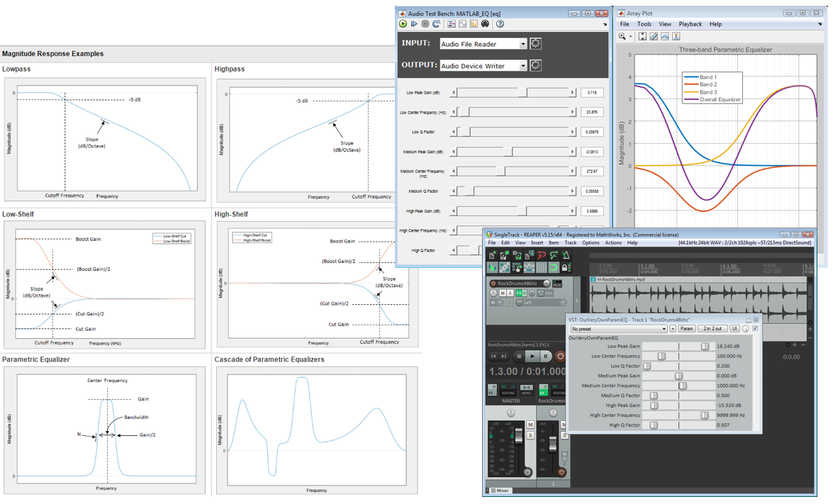
Task: Click the MIDI controller icon in Audio Test Bench
Action: point(486,24)
